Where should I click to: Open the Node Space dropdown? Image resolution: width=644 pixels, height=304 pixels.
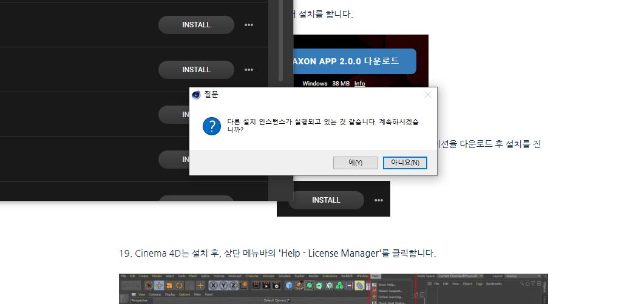click(460, 276)
